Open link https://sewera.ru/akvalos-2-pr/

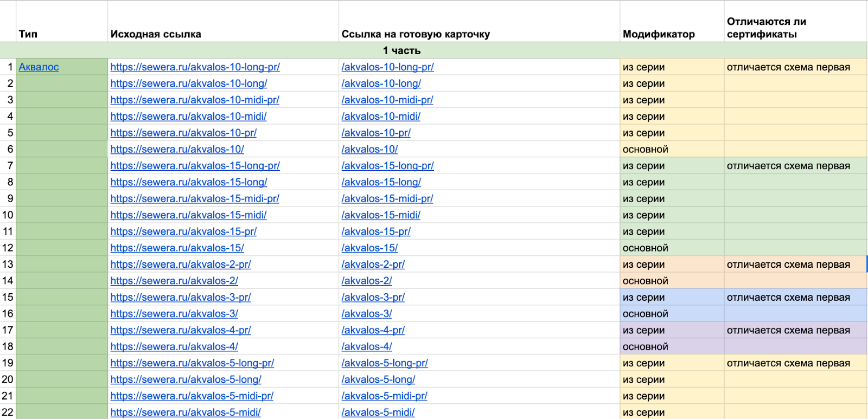point(181,265)
